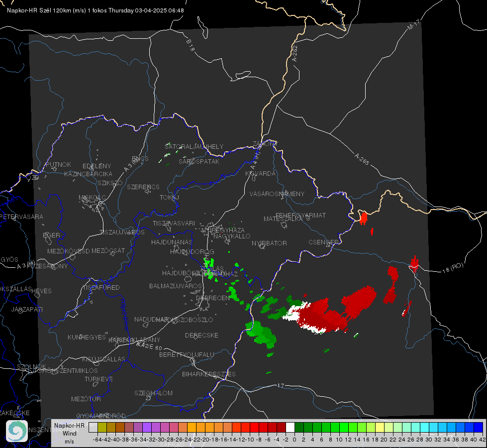The width and height of the screenshot is (487, 448).
Task: Click the TISZAFÜRED label
Action: pos(101,287)
